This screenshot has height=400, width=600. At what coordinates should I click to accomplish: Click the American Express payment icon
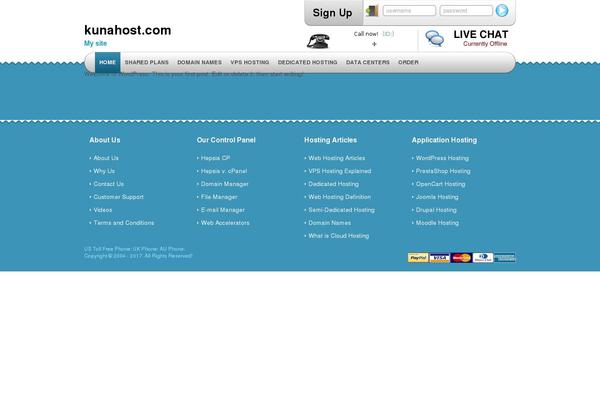(x=505, y=258)
